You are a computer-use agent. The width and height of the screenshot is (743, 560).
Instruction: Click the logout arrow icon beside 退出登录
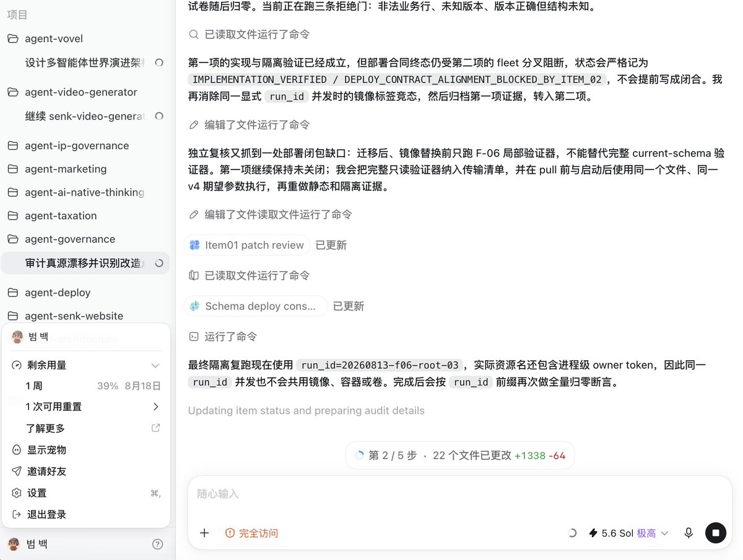17,515
